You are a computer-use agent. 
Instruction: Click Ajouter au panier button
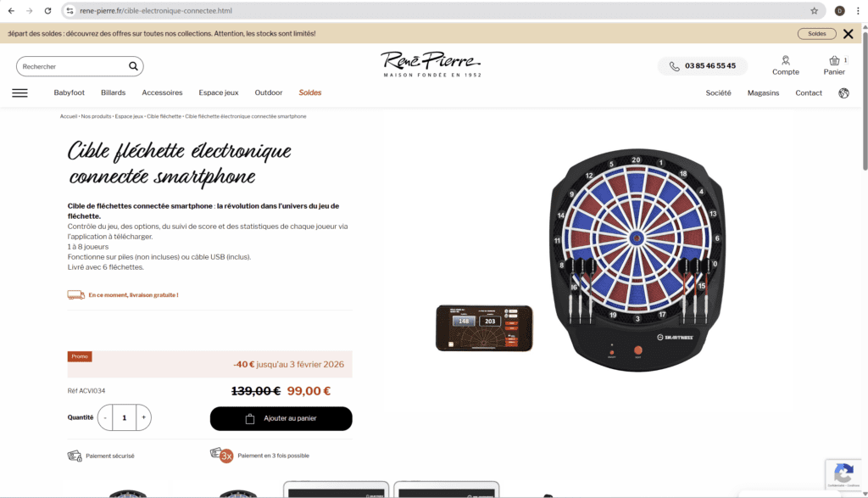pos(281,418)
